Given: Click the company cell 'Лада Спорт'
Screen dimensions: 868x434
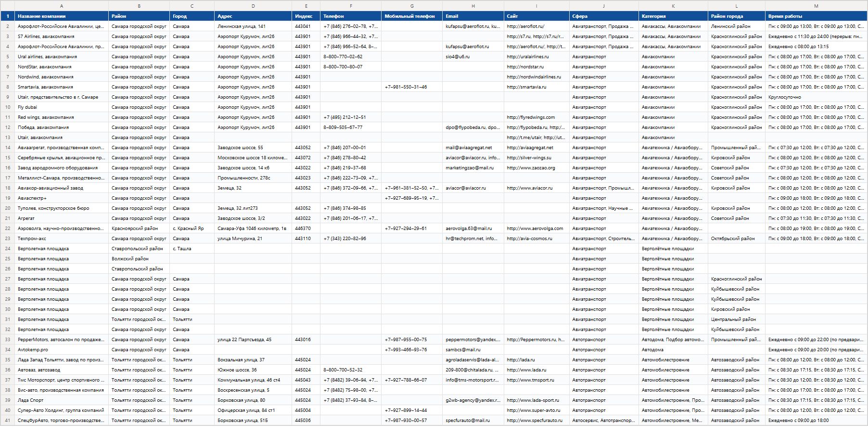Looking at the screenshot, I should 62,400.
